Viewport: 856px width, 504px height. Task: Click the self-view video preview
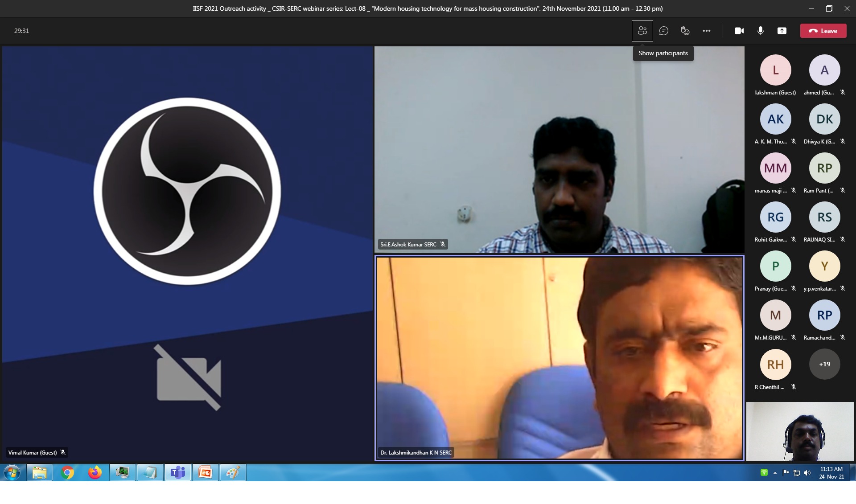pyautogui.click(x=800, y=431)
